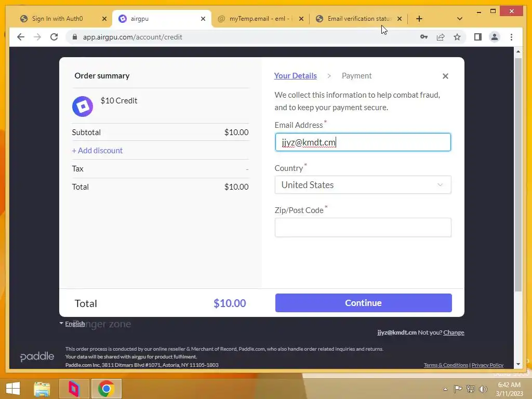Open the tab search chevron

pyautogui.click(x=459, y=19)
